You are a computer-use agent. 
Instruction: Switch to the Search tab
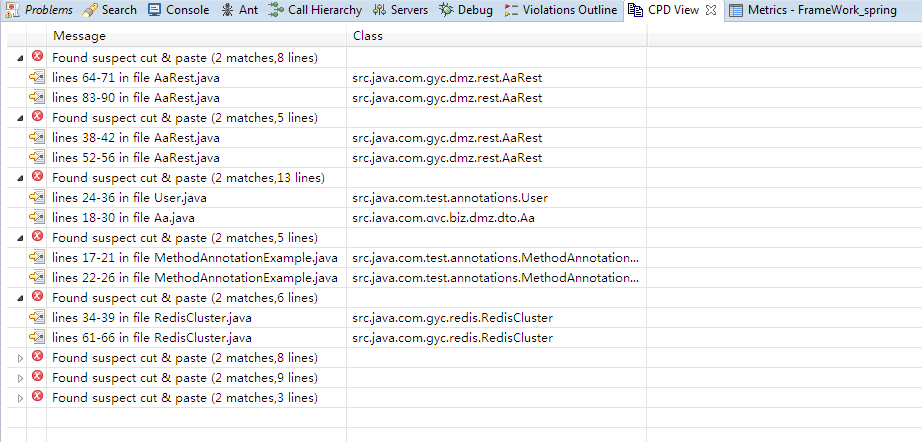coord(109,10)
